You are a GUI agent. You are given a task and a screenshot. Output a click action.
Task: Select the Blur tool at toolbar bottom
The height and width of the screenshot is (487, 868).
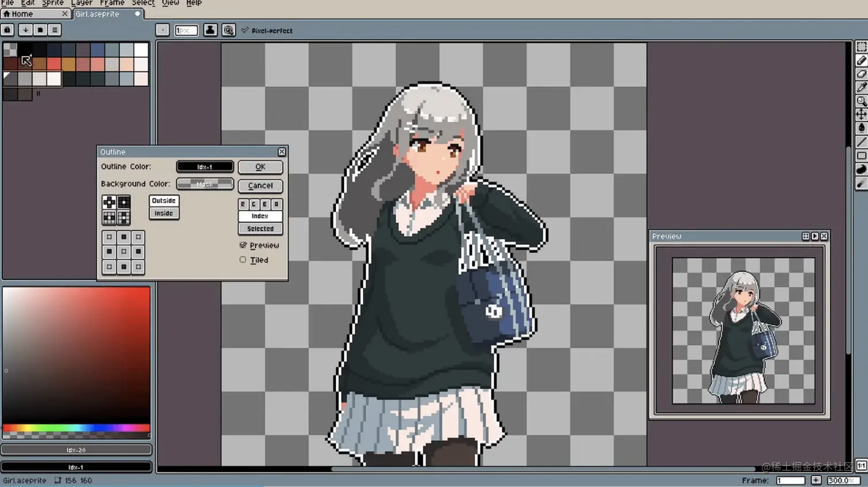pyautogui.click(x=861, y=184)
